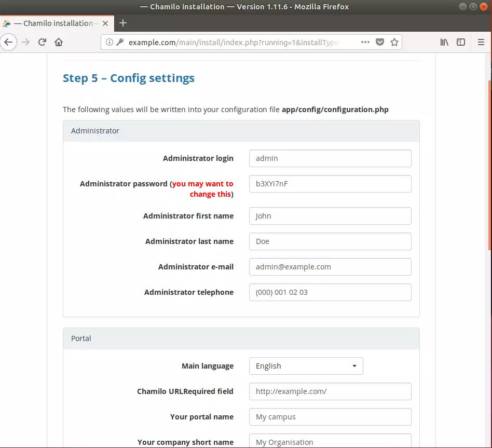Open page actions three-dot menu
The image size is (492, 448).
(365, 42)
